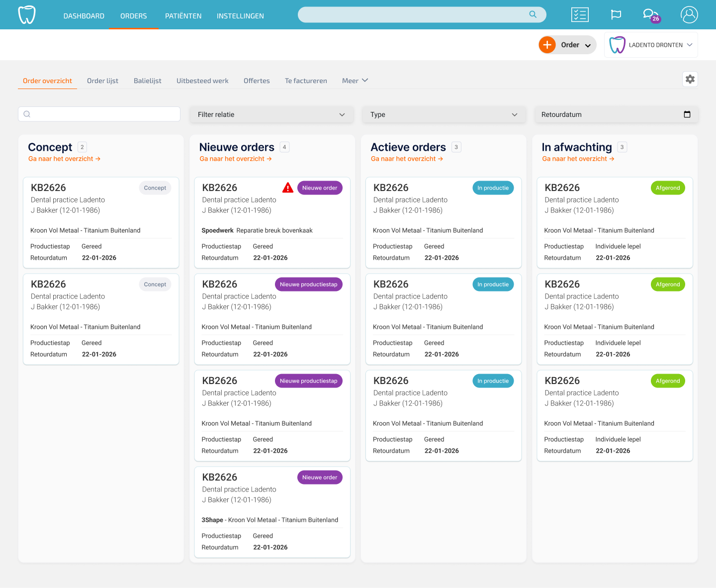The image size is (716, 588).
Task: Click the order search field above the Concept column
Action: click(x=99, y=114)
